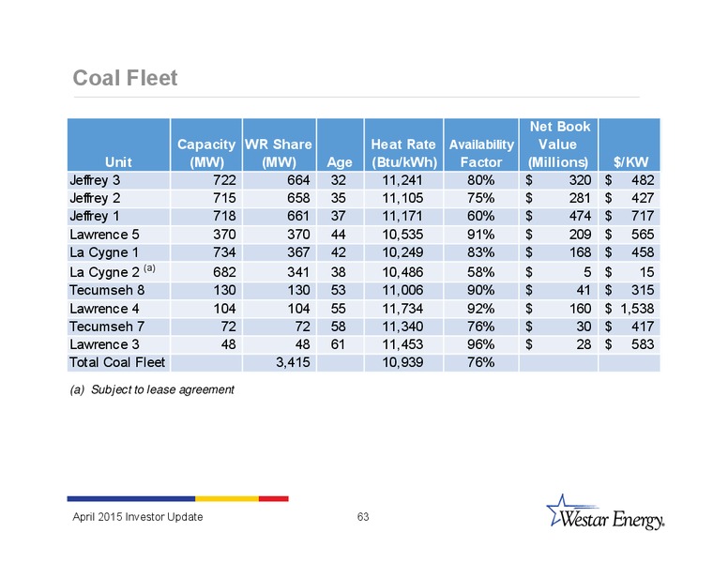Click the Tecumseh 8 unit name
Viewport: 728px width, 563px height.
click(107, 290)
